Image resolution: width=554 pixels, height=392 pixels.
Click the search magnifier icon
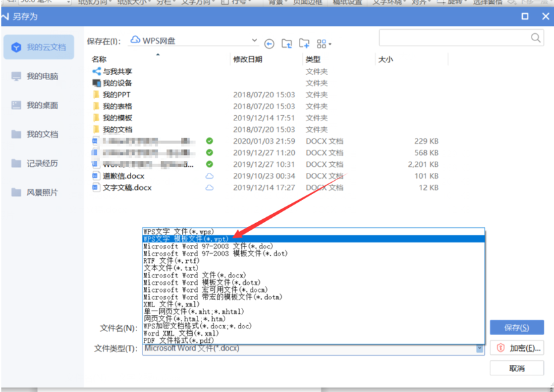pos(535,38)
